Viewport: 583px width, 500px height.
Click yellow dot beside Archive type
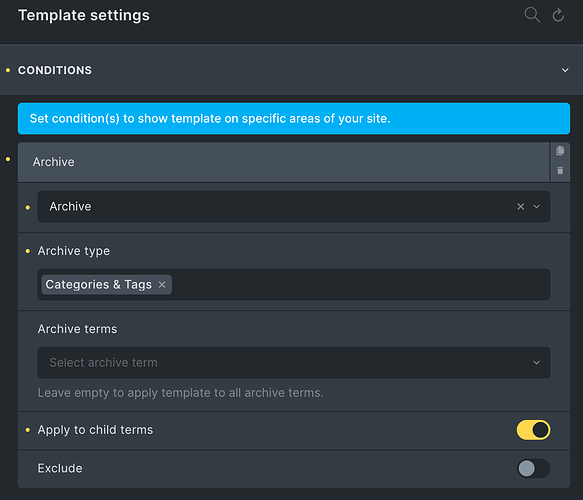coord(28,251)
